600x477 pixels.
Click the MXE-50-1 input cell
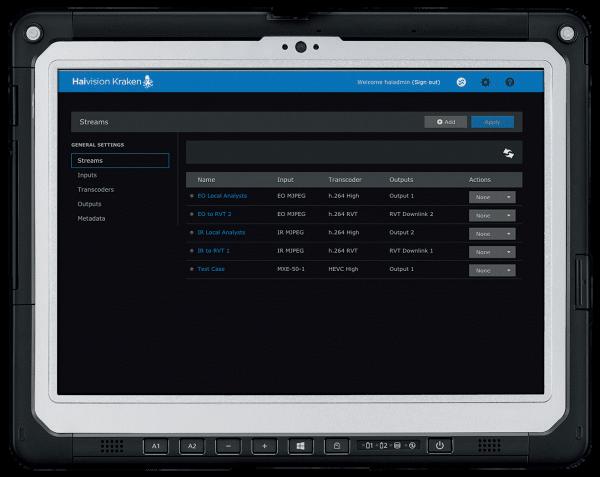[x=291, y=269]
